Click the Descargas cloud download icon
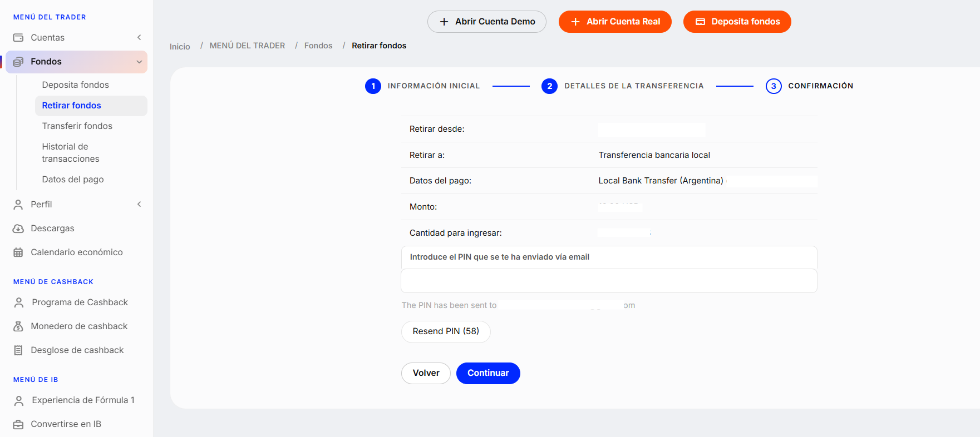 (18, 229)
